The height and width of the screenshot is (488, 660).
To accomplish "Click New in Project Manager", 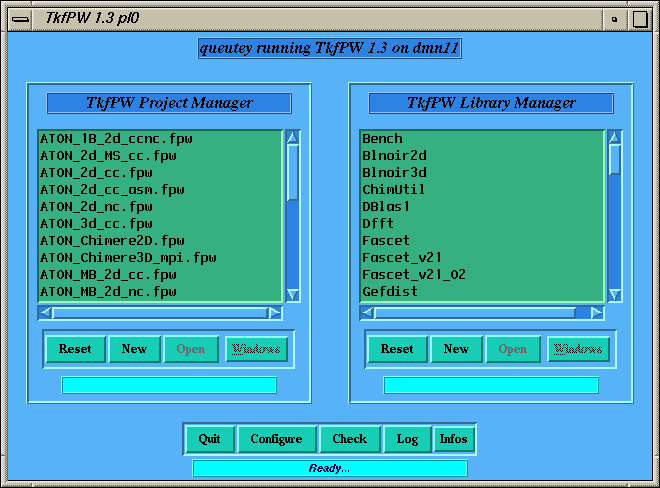I will click(135, 349).
